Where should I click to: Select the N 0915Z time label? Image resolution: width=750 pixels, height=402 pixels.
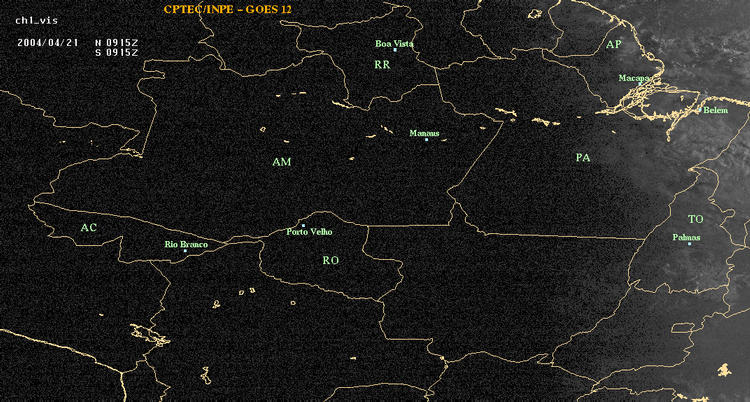point(117,42)
